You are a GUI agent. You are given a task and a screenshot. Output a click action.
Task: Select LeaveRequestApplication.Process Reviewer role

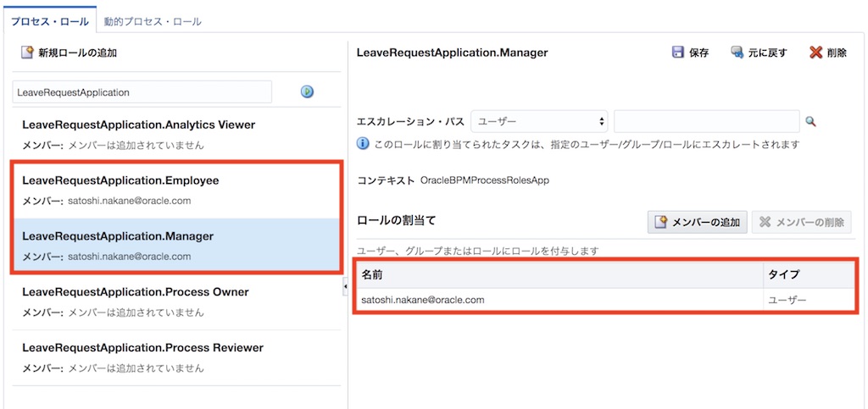point(142,348)
